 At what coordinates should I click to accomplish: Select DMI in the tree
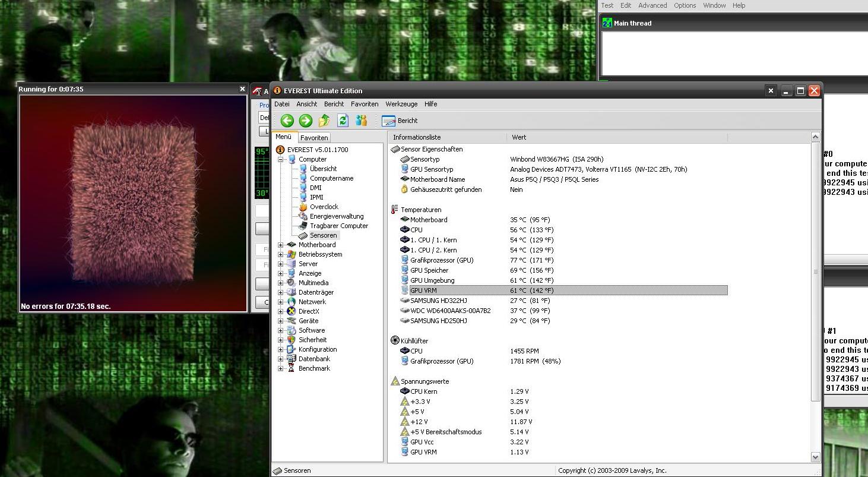pos(315,188)
